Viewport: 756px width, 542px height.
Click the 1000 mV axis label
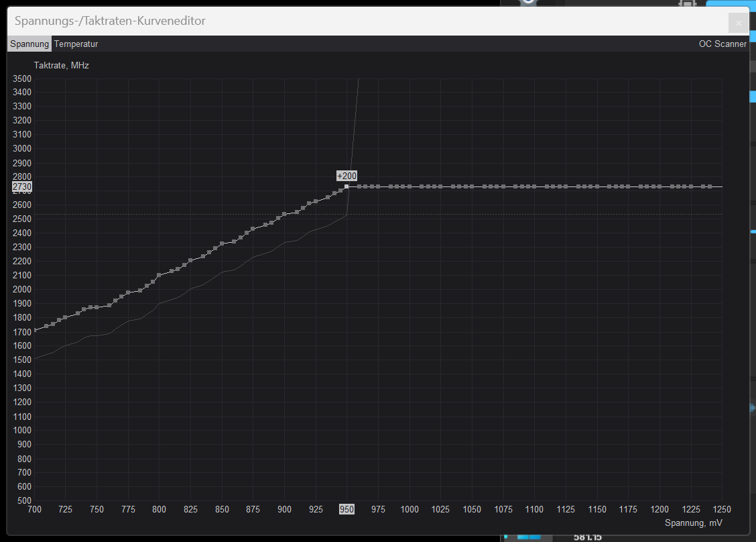[409, 509]
